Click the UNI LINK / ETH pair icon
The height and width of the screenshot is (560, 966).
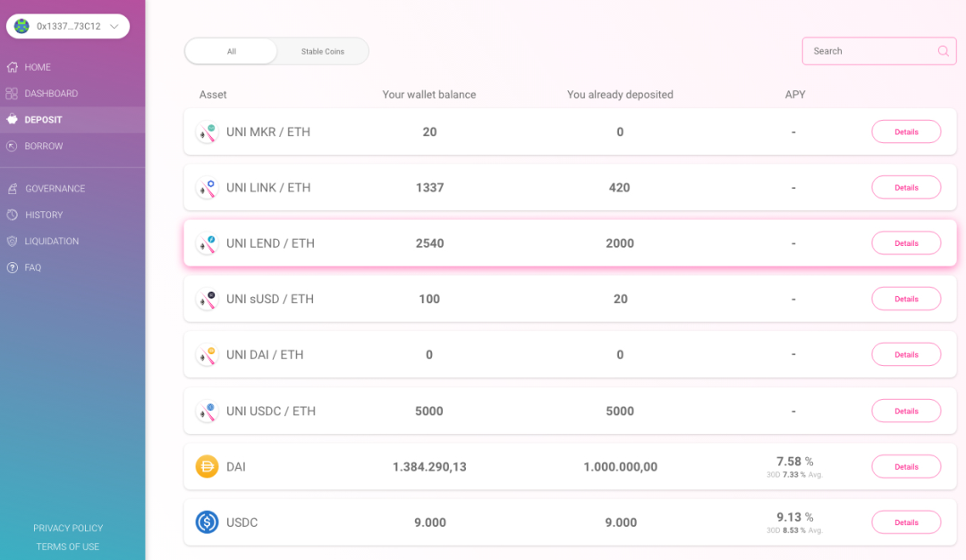coord(207,188)
